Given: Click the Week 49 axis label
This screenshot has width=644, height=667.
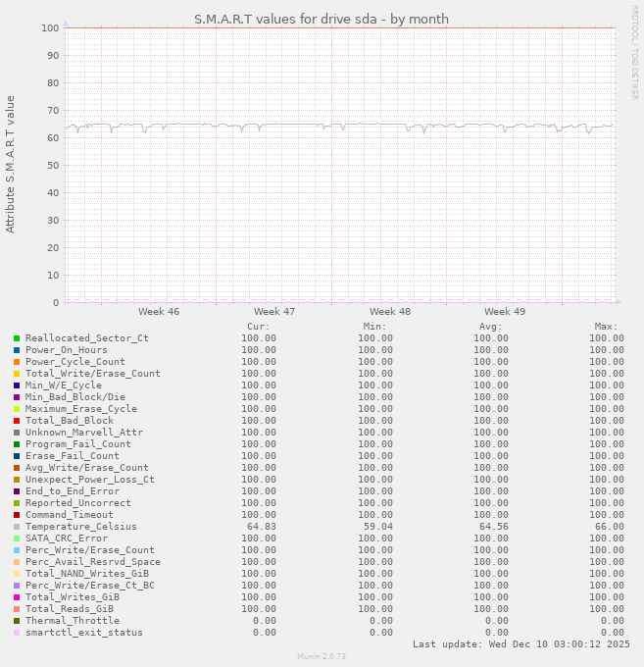Looking at the screenshot, I should (505, 311).
